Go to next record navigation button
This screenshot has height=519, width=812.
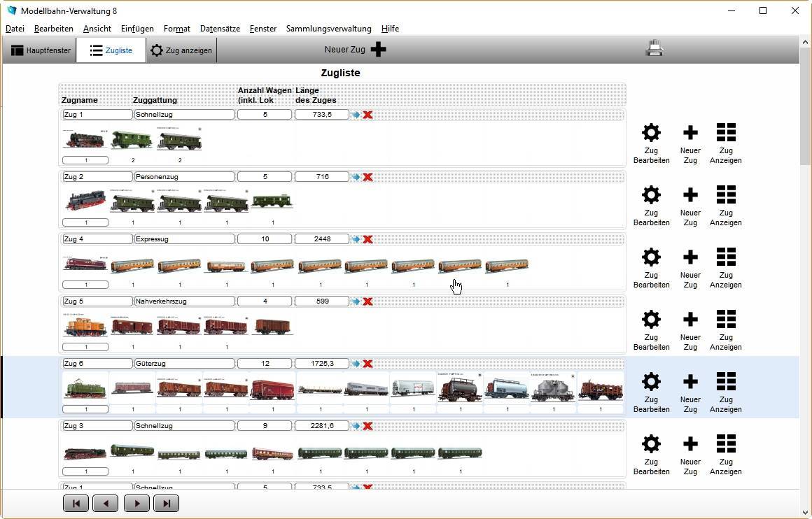[136, 504]
